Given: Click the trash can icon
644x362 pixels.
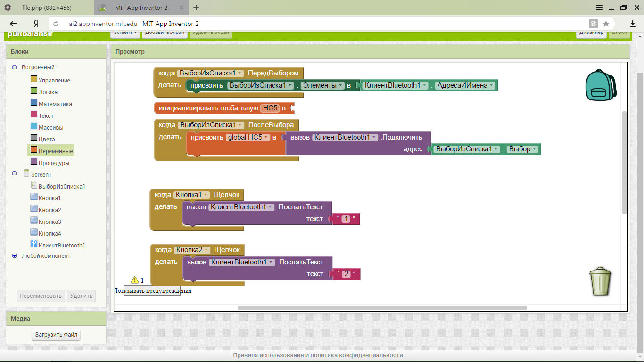Looking at the screenshot, I should click(600, 281).
